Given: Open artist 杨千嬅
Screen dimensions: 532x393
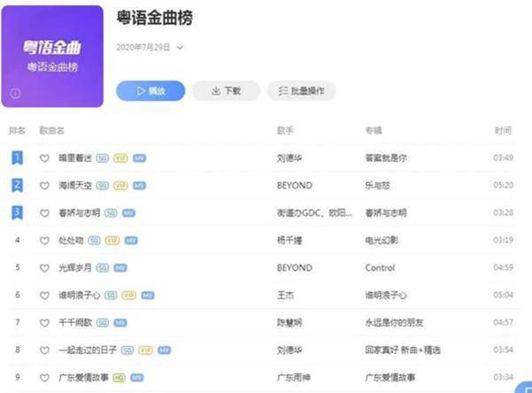Looking at the screenshot, I should click(289, 241).
